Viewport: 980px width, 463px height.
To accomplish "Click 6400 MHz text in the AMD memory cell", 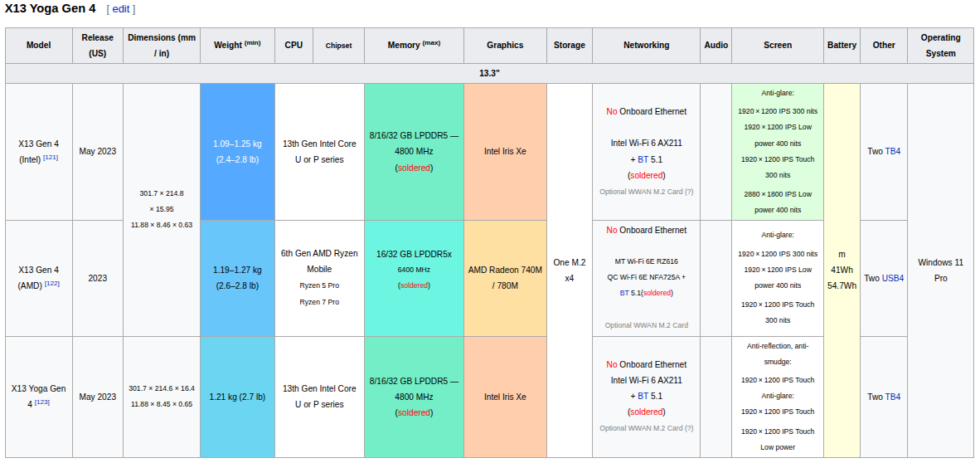I will pos(414,270).
